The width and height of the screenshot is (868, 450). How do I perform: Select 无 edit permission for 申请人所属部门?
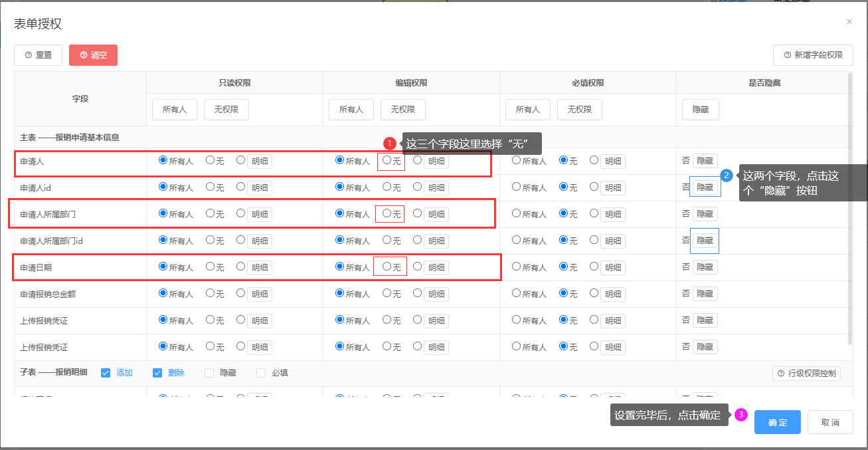point(387,213)
